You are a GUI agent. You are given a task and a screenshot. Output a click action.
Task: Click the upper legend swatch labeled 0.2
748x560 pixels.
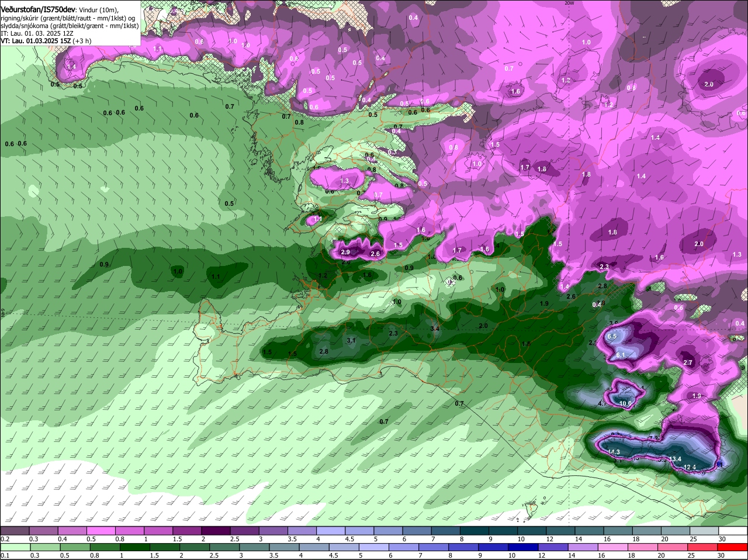15,530
